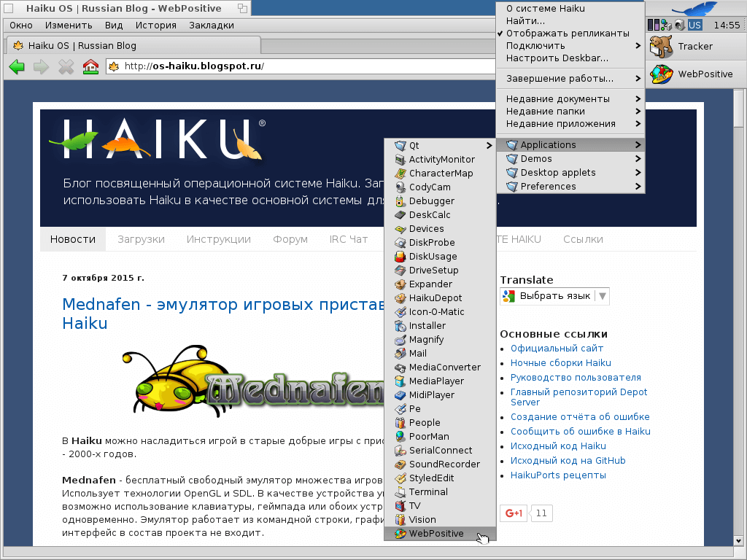
Task: Open the Форум blog tab
Action: click(290, 239)
